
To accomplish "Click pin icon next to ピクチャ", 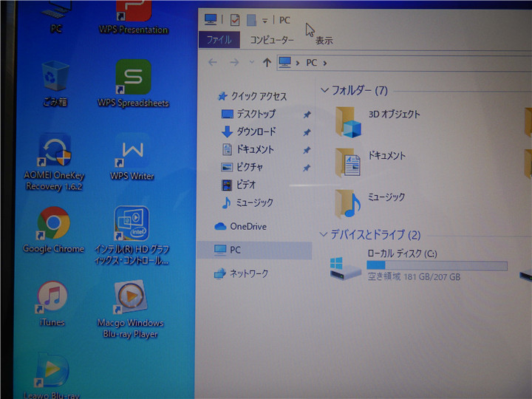I will pyautogui.click(x=307, y=168).
